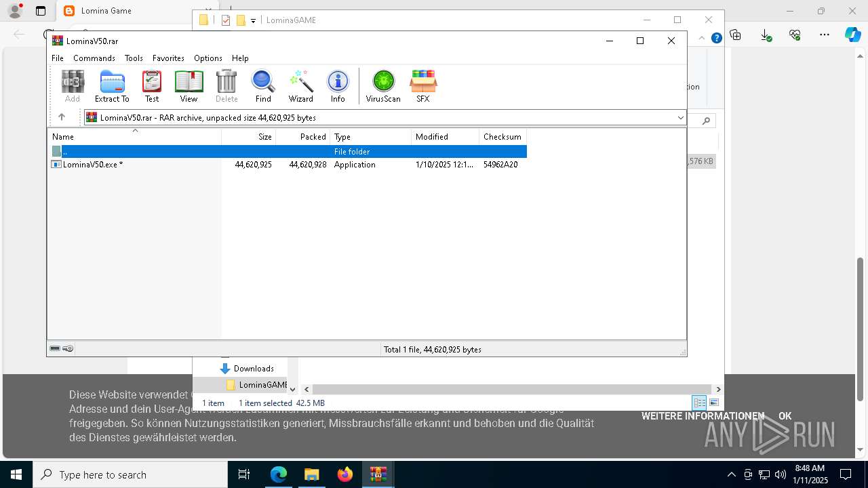Click Explorer horizontal scroll left arrow
Viewport: 868px width, 488px height.
click(307, 389)
